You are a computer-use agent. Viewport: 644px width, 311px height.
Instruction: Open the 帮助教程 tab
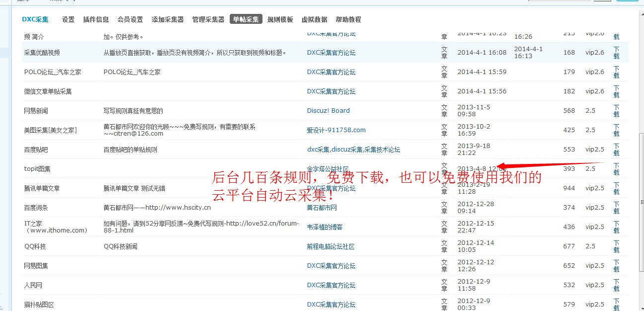[348, 20]
